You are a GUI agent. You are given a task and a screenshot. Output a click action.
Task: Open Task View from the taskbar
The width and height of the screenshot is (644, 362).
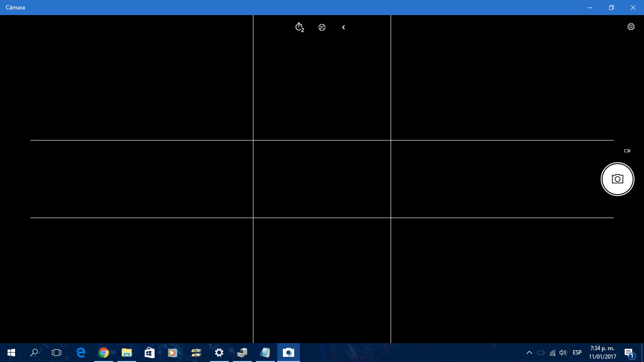(57, 353)
